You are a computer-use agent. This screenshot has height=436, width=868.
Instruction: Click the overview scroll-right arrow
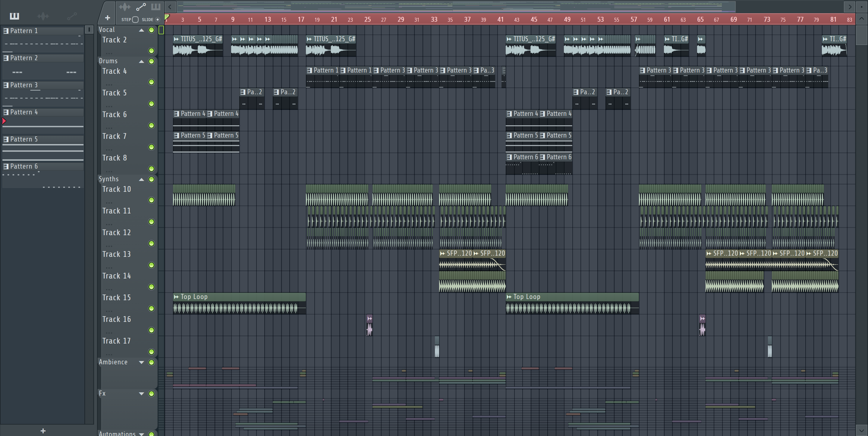coord(850,6)
